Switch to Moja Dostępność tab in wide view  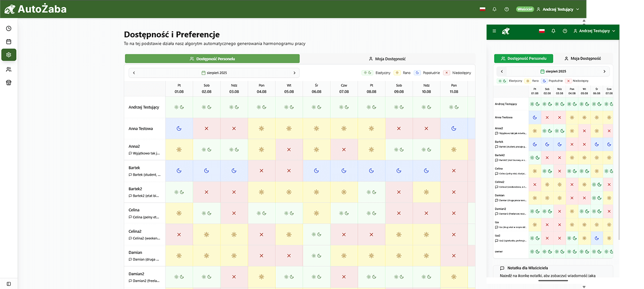(387, 59)
